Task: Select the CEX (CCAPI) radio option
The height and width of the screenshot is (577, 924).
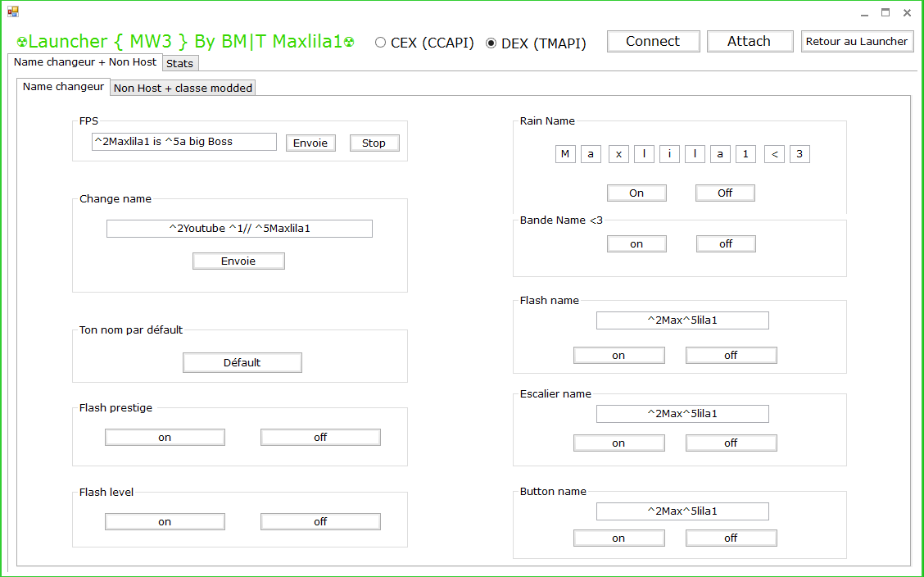Action: coord(424,43)
